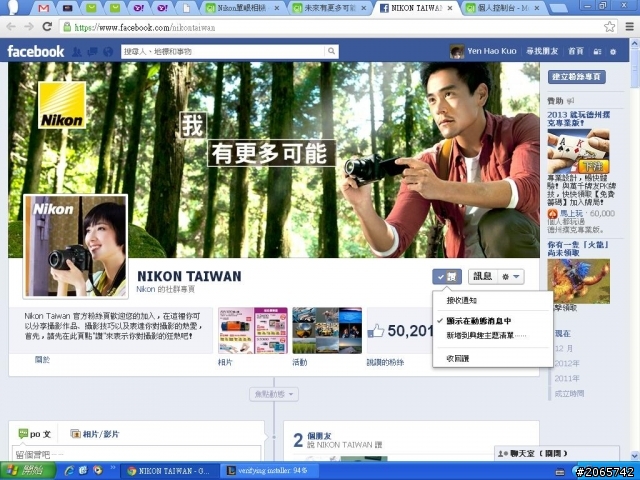Toggle the 讚 liked button
This screenshot has height=480, width=640.
click(447, 277)
